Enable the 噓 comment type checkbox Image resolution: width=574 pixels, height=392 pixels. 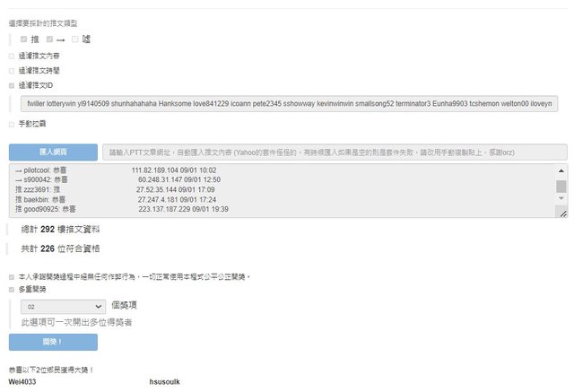[x=75, y=39]
